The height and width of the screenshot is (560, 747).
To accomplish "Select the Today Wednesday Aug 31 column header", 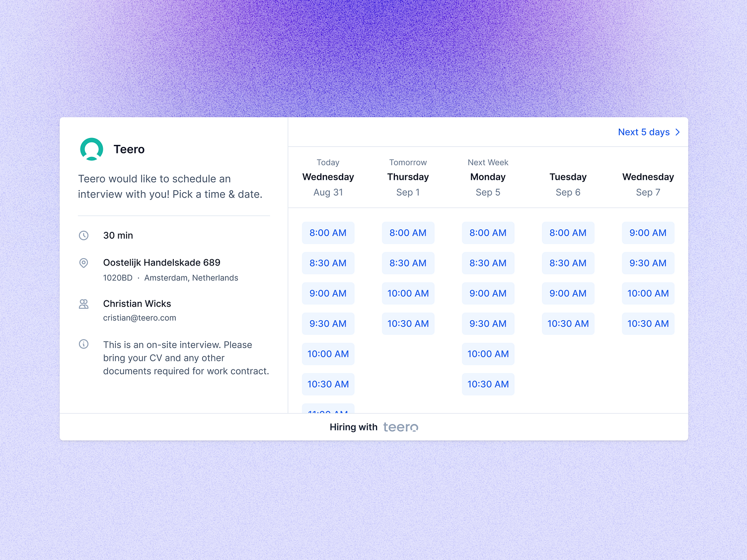I will [328, 177].
